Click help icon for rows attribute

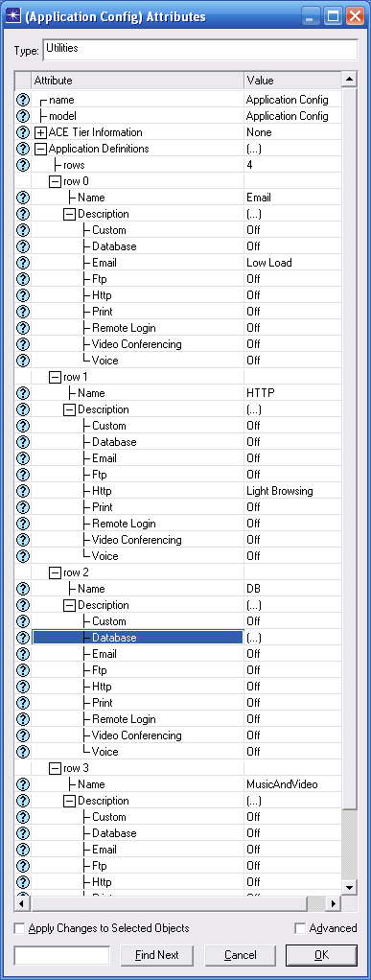coord(22,165)
